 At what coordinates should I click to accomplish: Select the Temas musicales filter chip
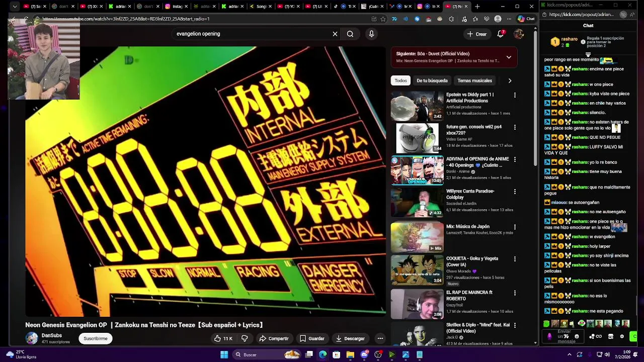point(474,80)
